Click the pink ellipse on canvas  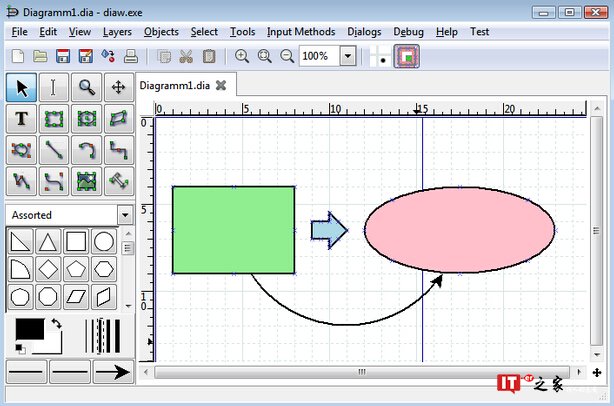click(x=459, y=228)
